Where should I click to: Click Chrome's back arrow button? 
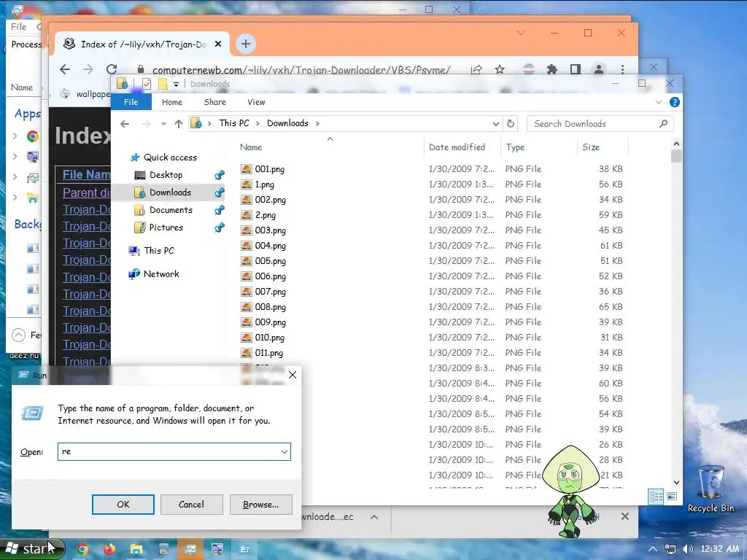[x=65, y=69]
